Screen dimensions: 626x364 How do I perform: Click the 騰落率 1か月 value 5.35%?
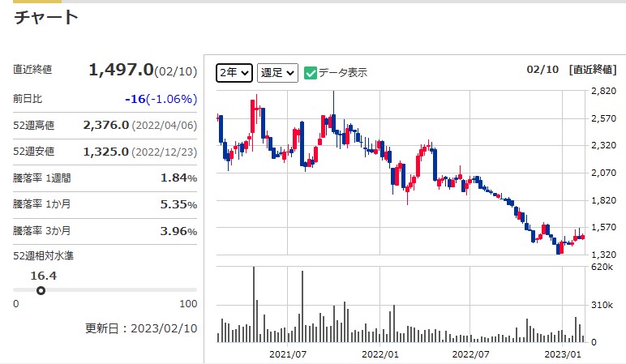[x=179, y=204]
